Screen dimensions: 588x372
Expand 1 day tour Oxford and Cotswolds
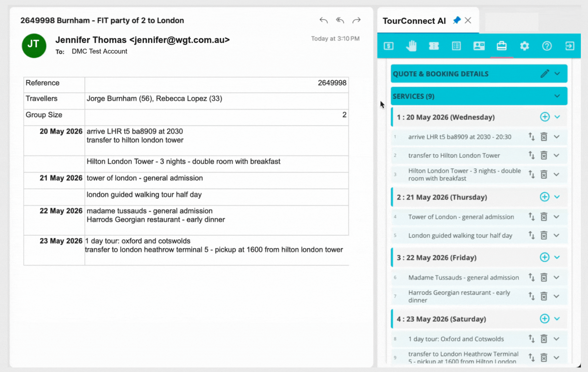tap(557, 339)
